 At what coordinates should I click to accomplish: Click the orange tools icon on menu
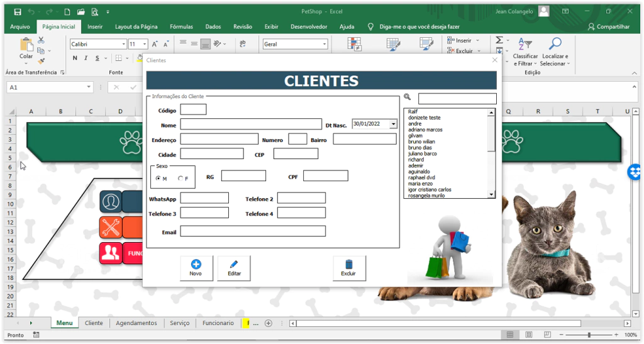[111, 227]
